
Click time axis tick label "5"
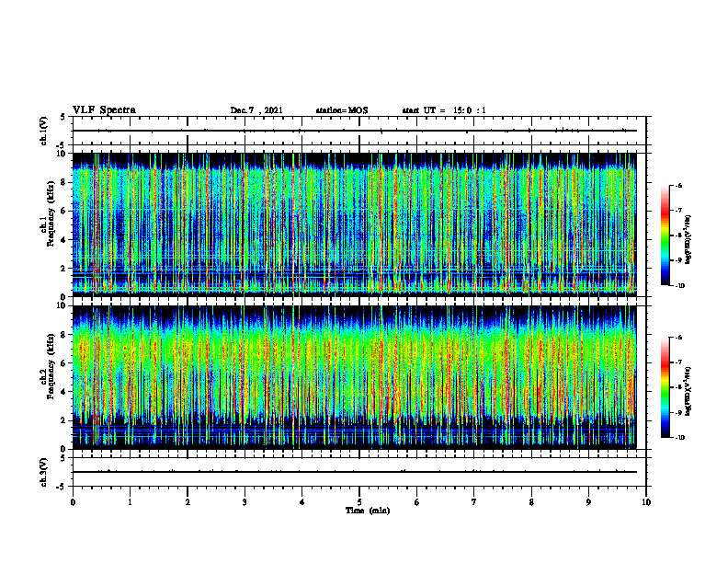[359, 502]
